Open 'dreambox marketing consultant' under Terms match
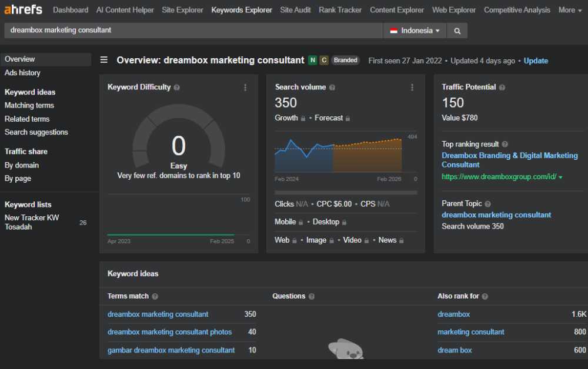This screenshot has height=369, width=588. [x=158, y=314]
